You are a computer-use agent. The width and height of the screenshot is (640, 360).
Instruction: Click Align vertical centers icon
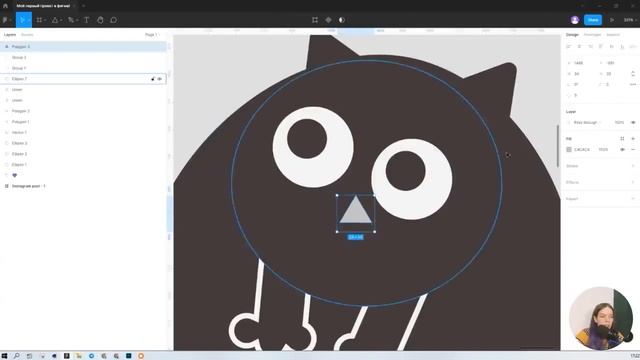[x=611, y=47]
